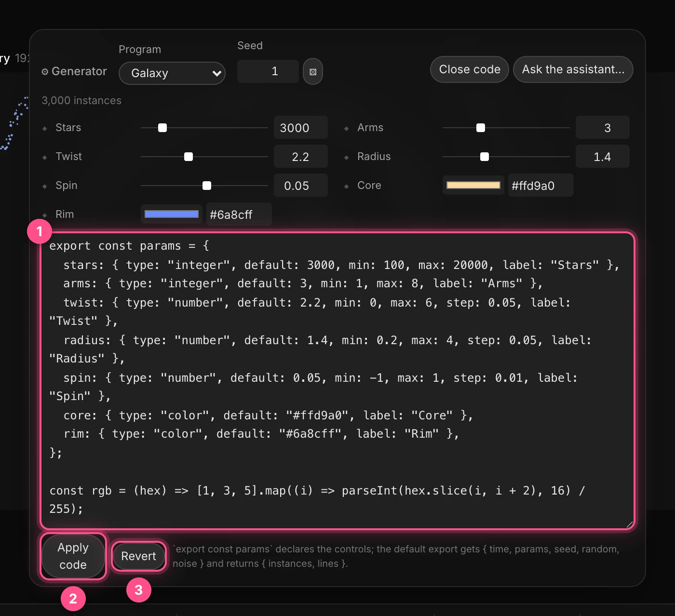Focus the Core hex field #ffd9a0
Screen dimensions: 675x616
(541, 186)
